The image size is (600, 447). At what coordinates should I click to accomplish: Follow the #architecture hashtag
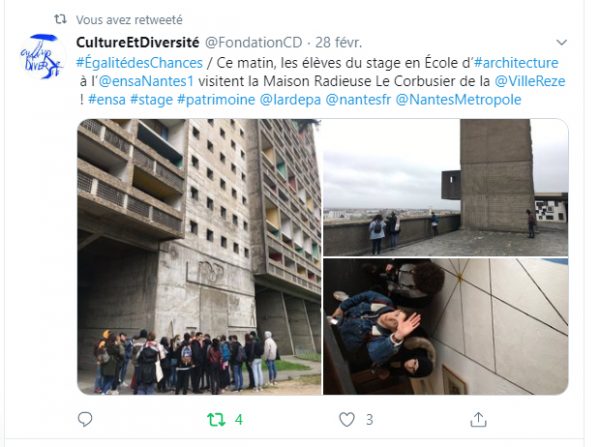[516, 63]
